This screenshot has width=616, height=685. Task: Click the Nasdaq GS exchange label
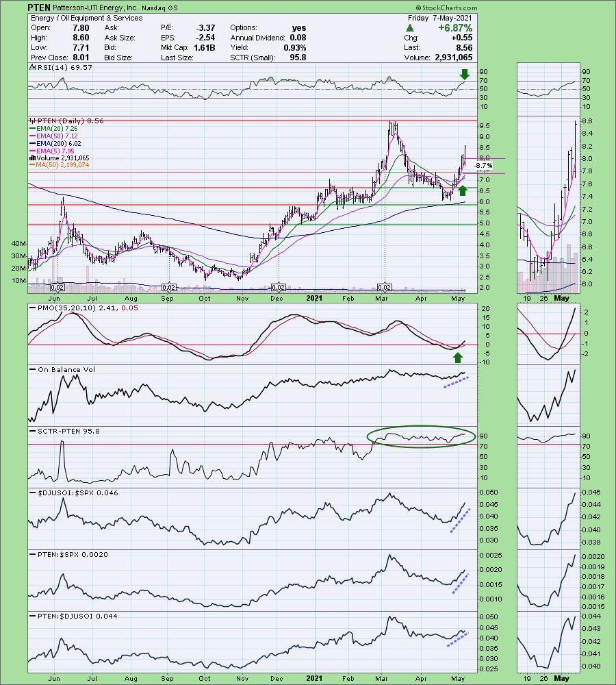click(x=159, y=8)
